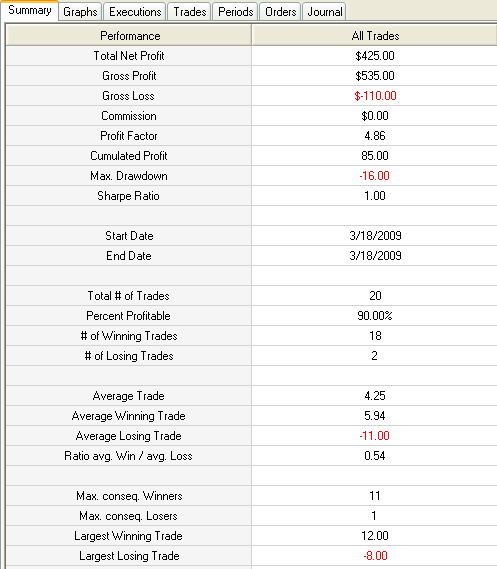Screen dimensions: 497x569
Task: Click the Max. Drawdown value -16.00
Action: [x=374, y=176]
